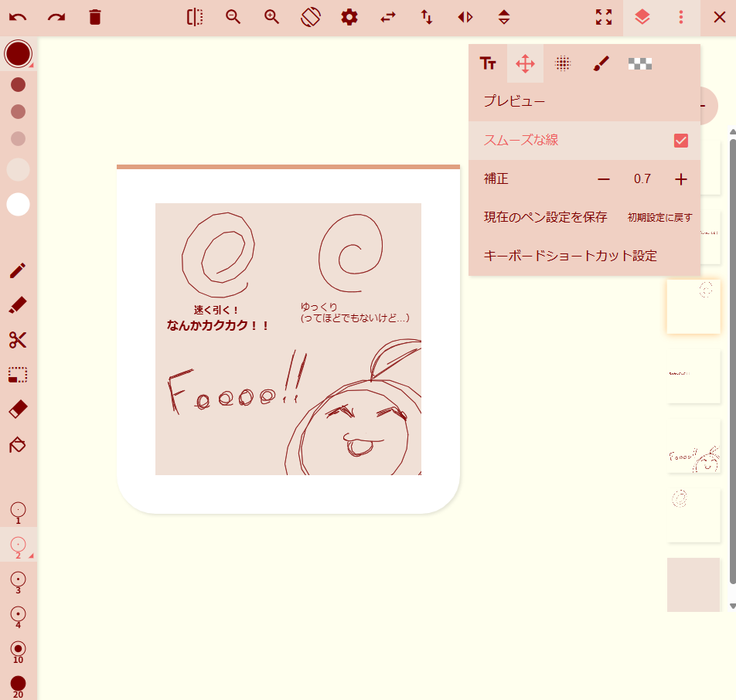This screenshot has width=736, height=700.
Task: Click 現在のペン設定を保存
Action: tap(545, 217)
